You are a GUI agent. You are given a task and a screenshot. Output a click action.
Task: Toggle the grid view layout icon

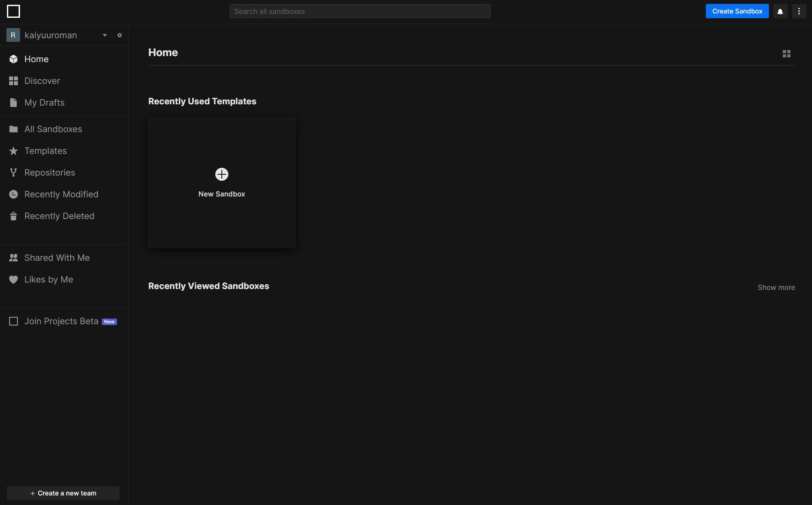[786, 53]
